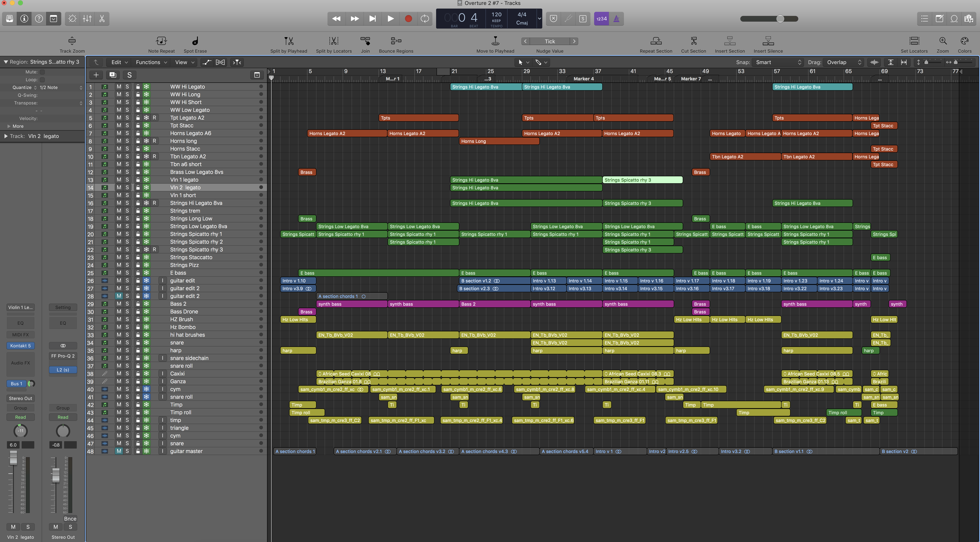Toggle Smart Controls dial icon
The image size is (980, 542).
pos(72,19)
